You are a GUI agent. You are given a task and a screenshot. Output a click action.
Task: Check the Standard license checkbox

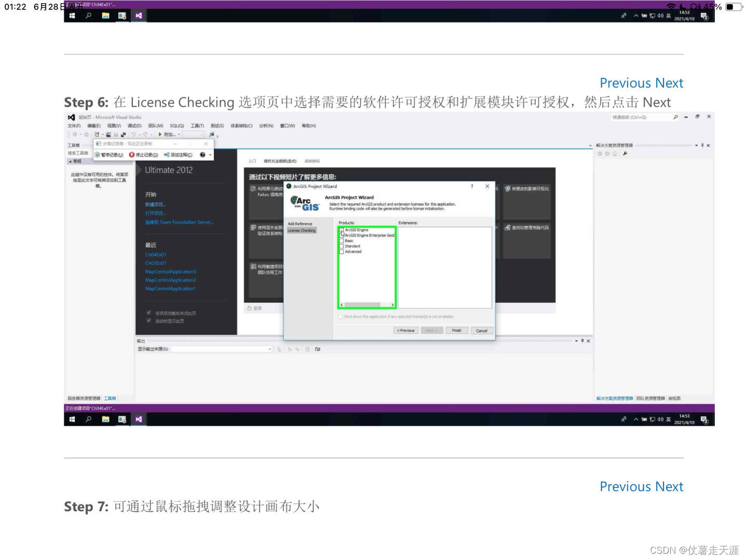341,246
